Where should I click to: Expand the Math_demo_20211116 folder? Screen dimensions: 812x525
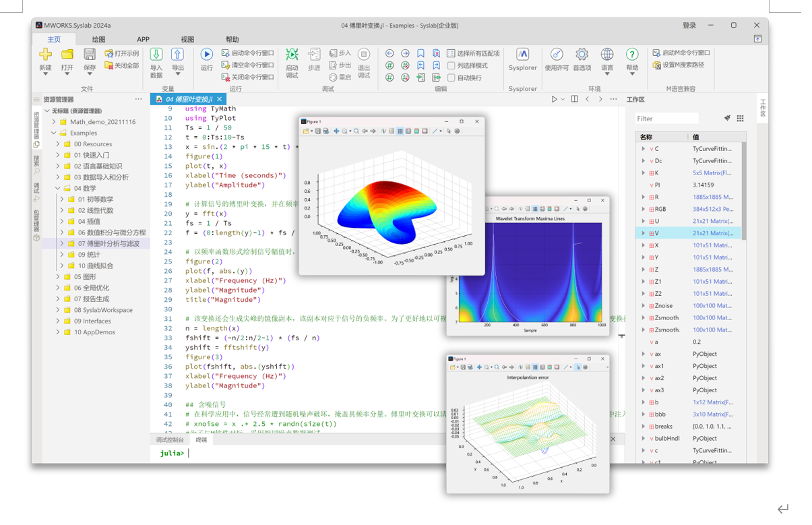coord(54,122)
